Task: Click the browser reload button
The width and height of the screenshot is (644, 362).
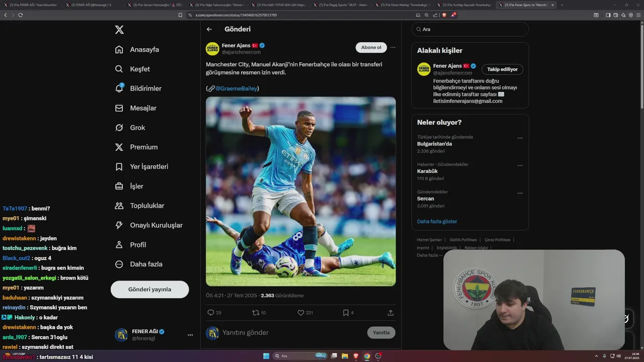Action: pyautogui.click(x=21, y=15)
